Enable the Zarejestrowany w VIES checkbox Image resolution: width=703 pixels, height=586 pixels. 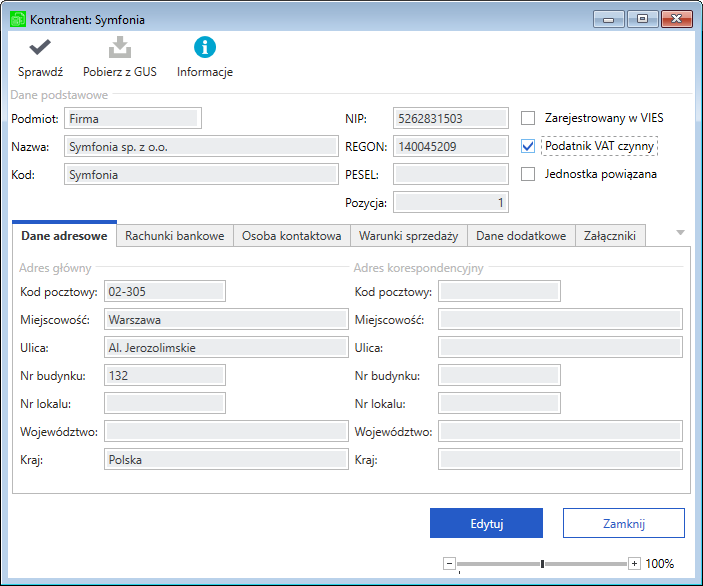528,118
